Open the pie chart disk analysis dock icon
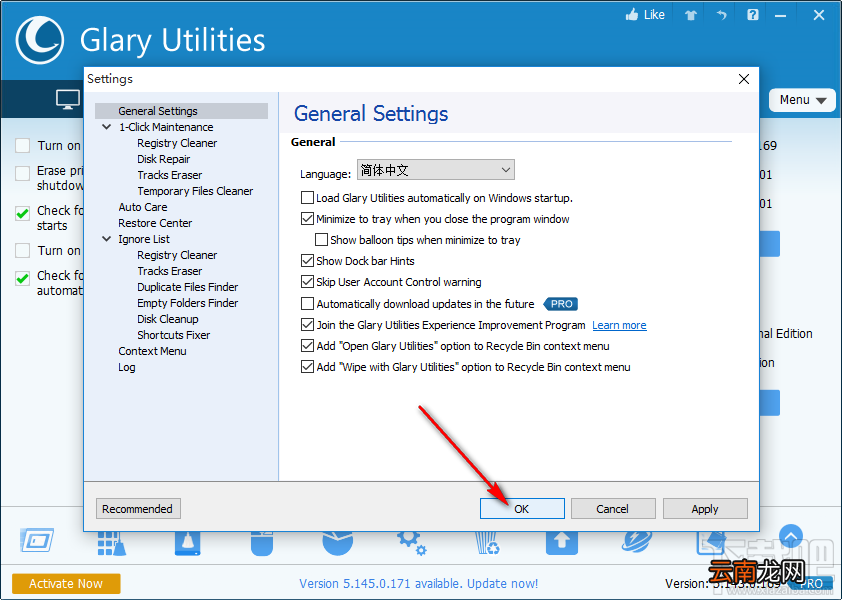The image size is (842, 600). click(337, 543)
